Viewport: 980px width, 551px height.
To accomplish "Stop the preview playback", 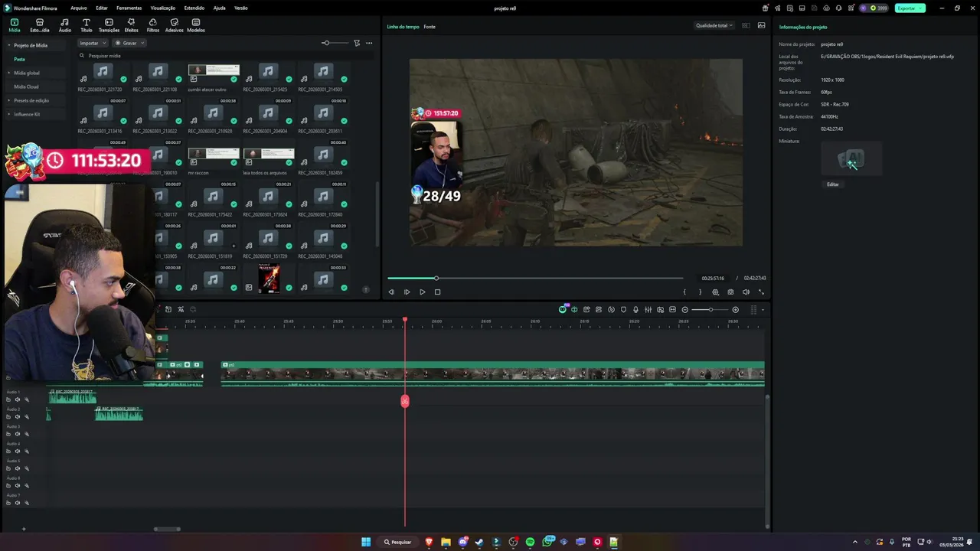I will click(x=437, y=292).
